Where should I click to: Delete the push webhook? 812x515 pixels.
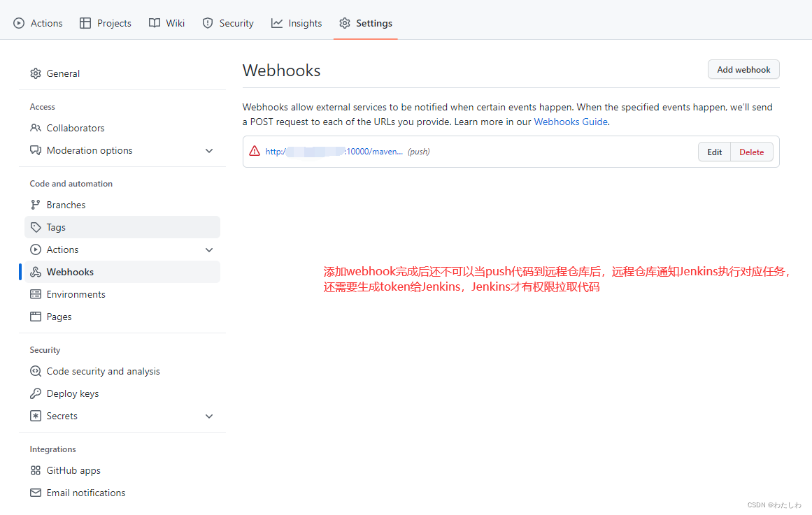751,152
